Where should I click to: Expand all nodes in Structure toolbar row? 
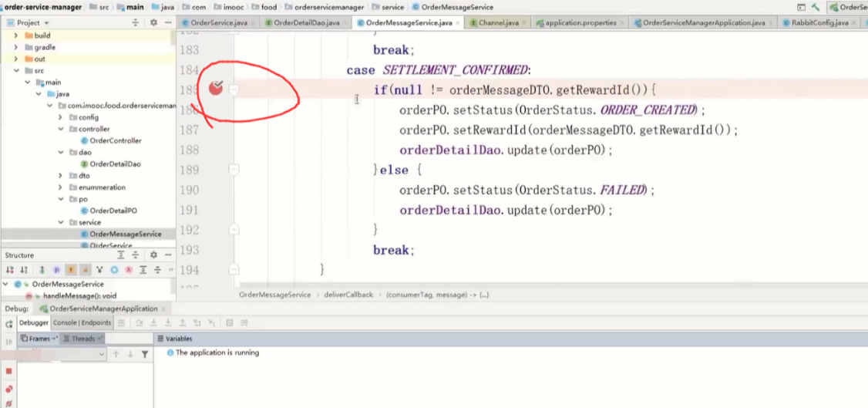(143, 270)
